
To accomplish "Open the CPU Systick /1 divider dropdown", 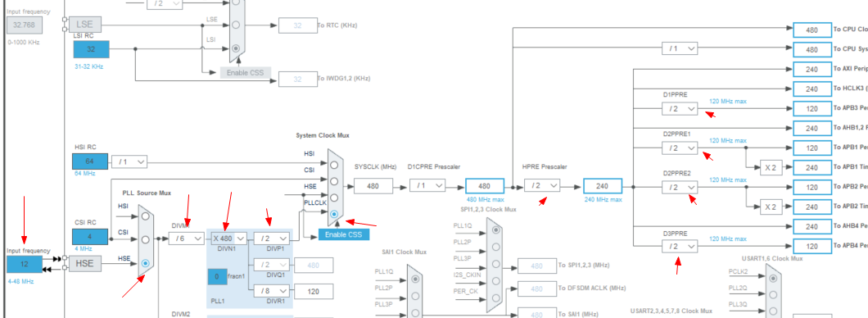I will [680, 48].
